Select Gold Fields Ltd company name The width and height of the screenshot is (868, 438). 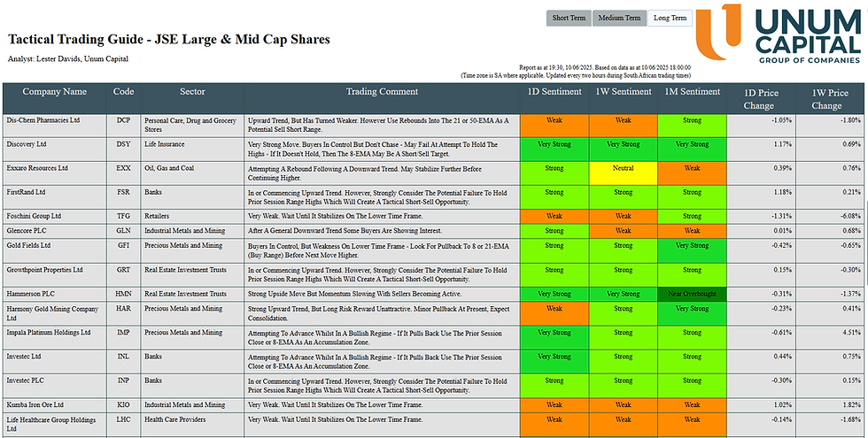click(x=28, y=246)
